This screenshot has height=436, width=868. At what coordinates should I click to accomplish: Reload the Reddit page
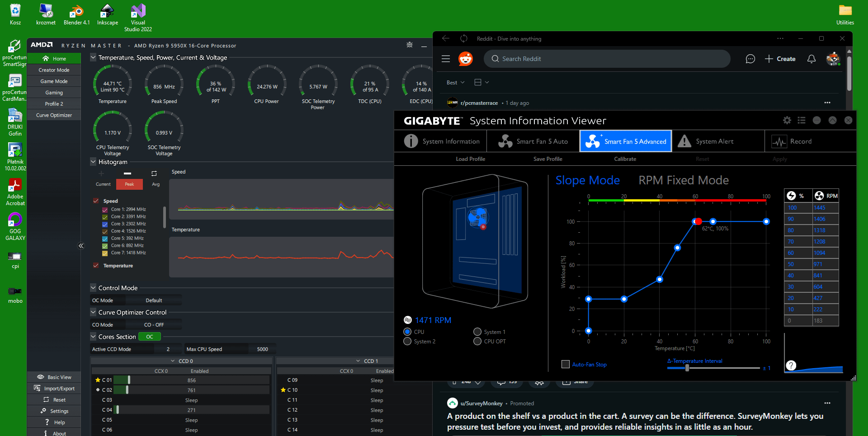tap(464, 38)
